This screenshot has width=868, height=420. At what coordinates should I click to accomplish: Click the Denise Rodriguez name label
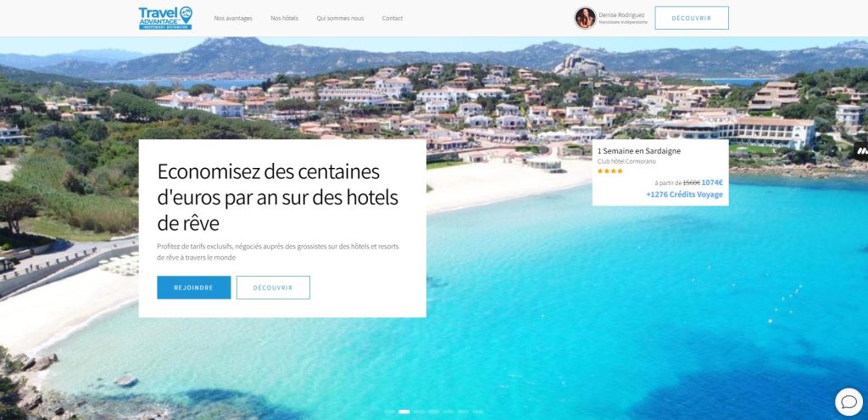click(x=621, y=15)
